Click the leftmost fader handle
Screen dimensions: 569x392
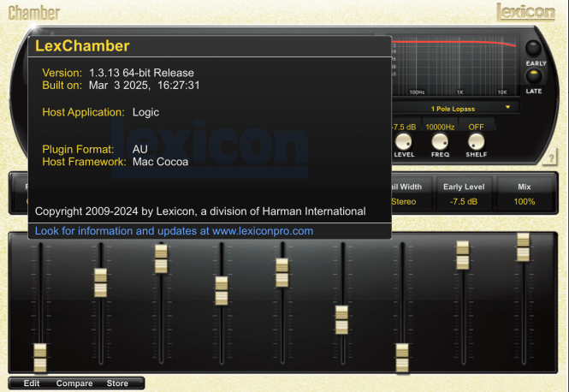40,356
